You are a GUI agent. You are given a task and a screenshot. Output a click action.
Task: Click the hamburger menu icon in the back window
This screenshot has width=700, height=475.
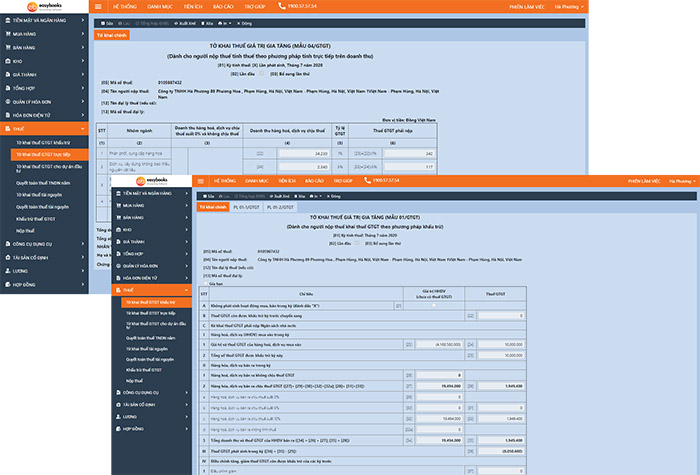[x=98, y=6]
